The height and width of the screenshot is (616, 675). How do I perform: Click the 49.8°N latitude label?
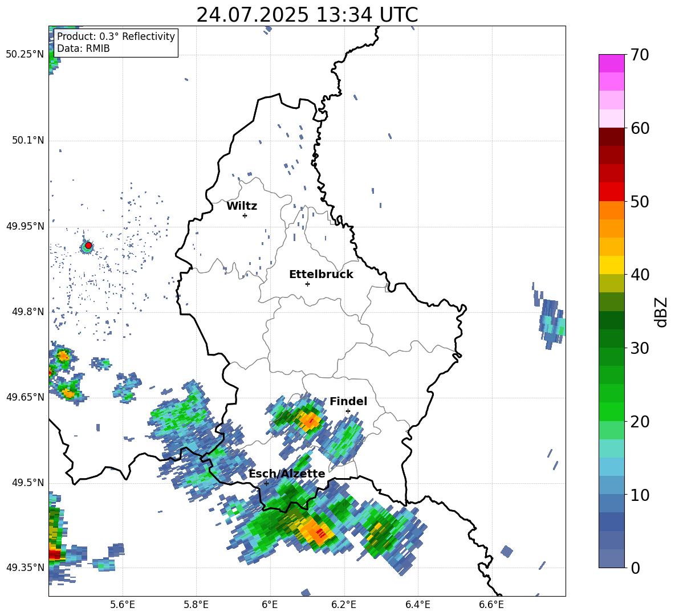[x=28, y=312]
